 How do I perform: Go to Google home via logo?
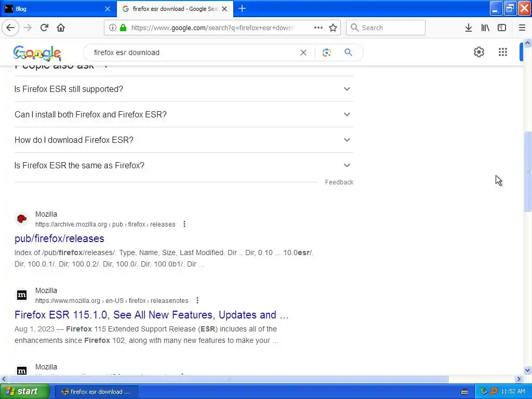point(37,53)
